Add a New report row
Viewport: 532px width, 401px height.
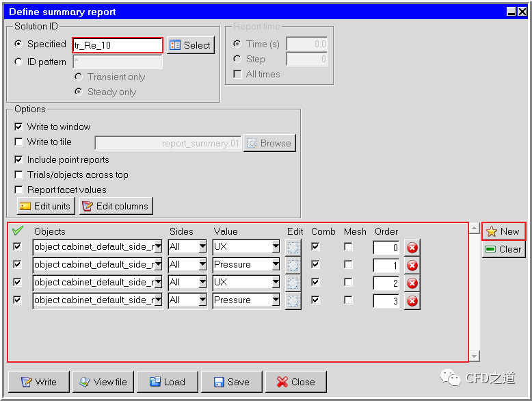tap(503, 231)
